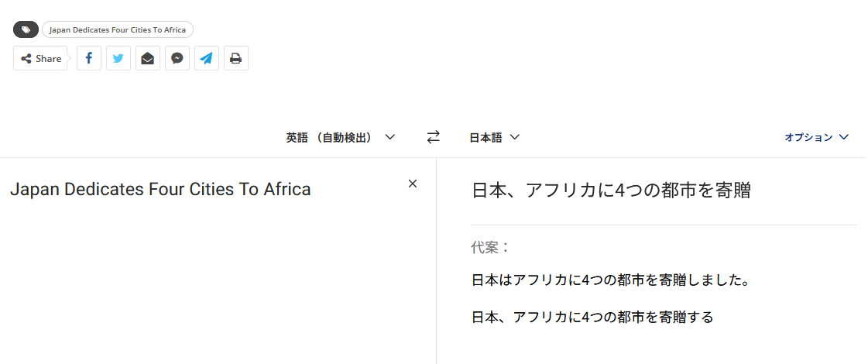Choose alternative ending with 寄贈する
The width and height of the screenshot is (868, 364).
pos(593,318)
